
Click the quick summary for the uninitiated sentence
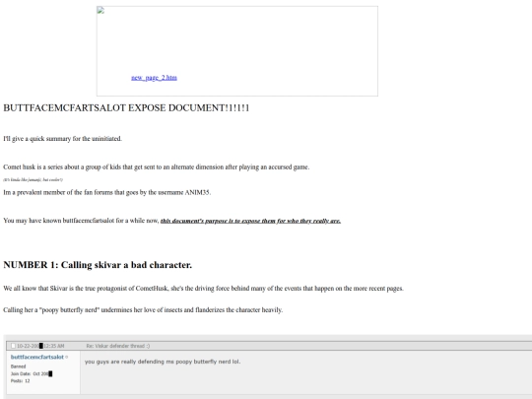click(62, 139)
